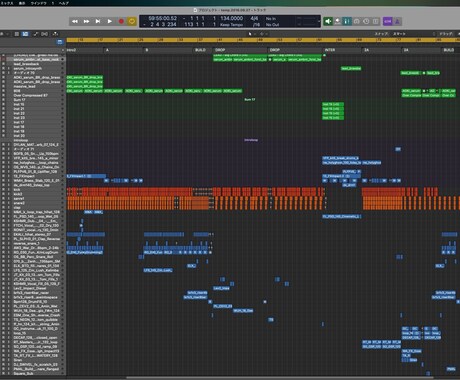Click the teal highlighted tuner icon
The width and height of the screenshot is (460, 380).
(x=347, y=21)
